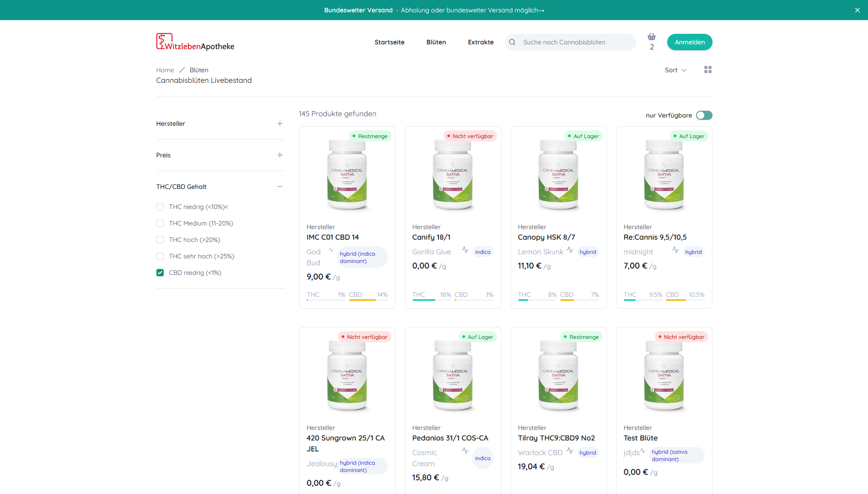Click Home breadcrumb link

point(165,70)
